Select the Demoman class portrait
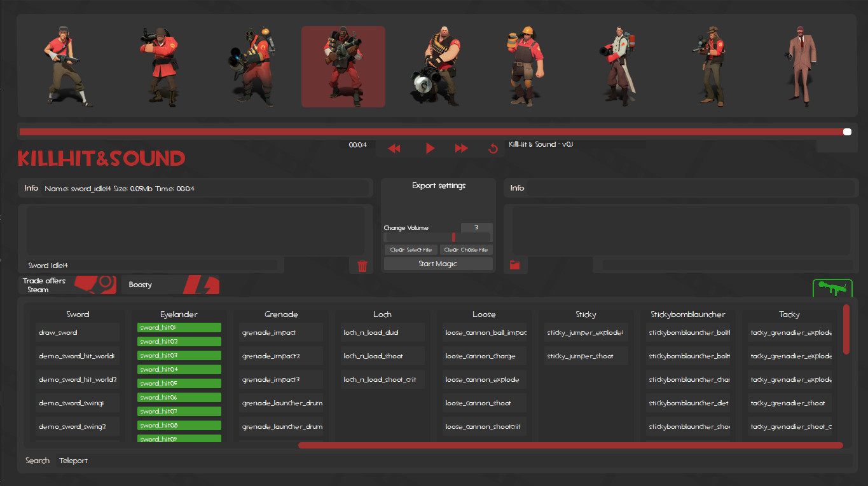 coord(343,66)
